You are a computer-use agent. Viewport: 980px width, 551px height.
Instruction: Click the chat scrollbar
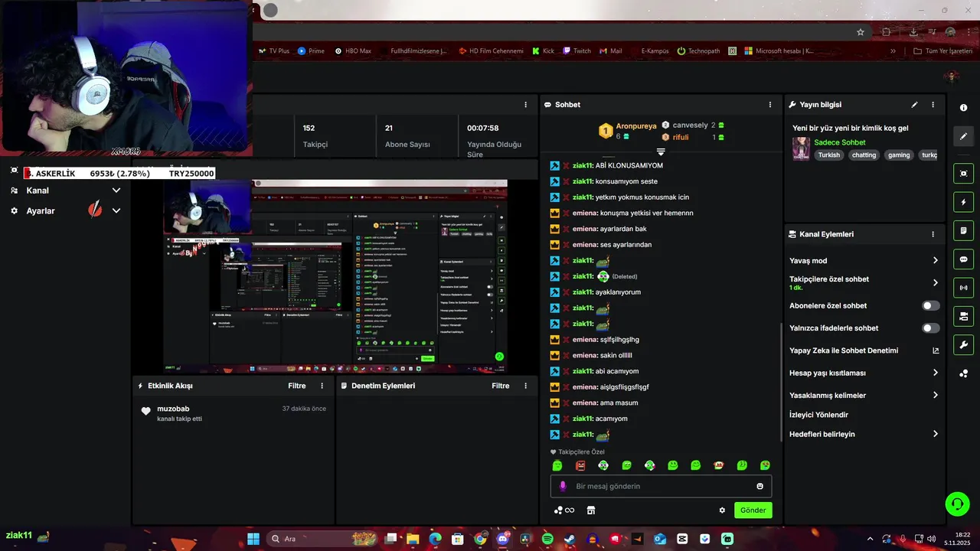(781, 383)
